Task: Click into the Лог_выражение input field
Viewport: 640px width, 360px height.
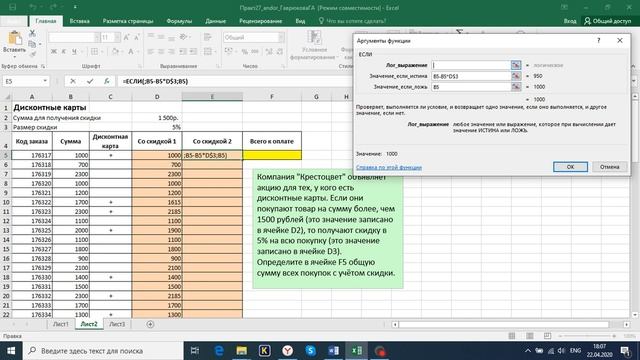Action: point(471,65)
